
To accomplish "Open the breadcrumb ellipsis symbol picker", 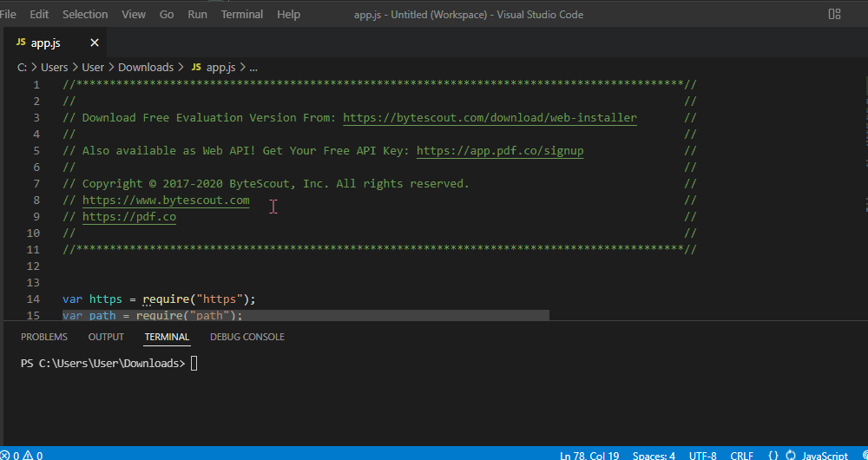I will tap(253, 68).
